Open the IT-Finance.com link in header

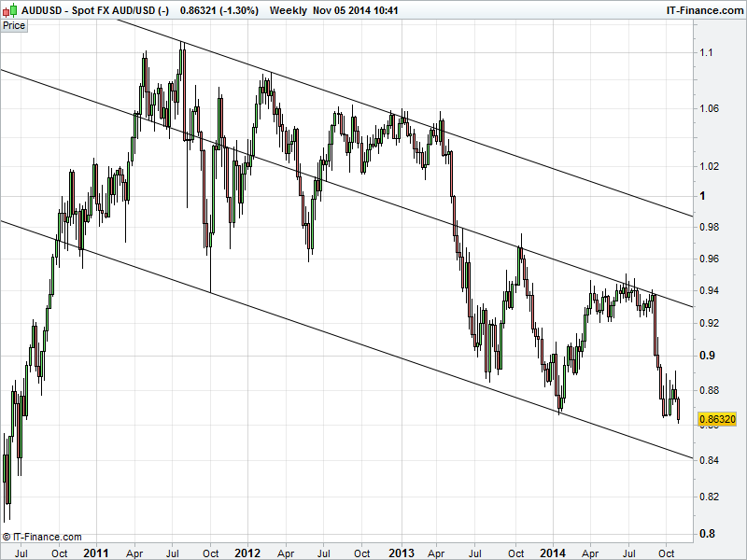click(704, 10)
